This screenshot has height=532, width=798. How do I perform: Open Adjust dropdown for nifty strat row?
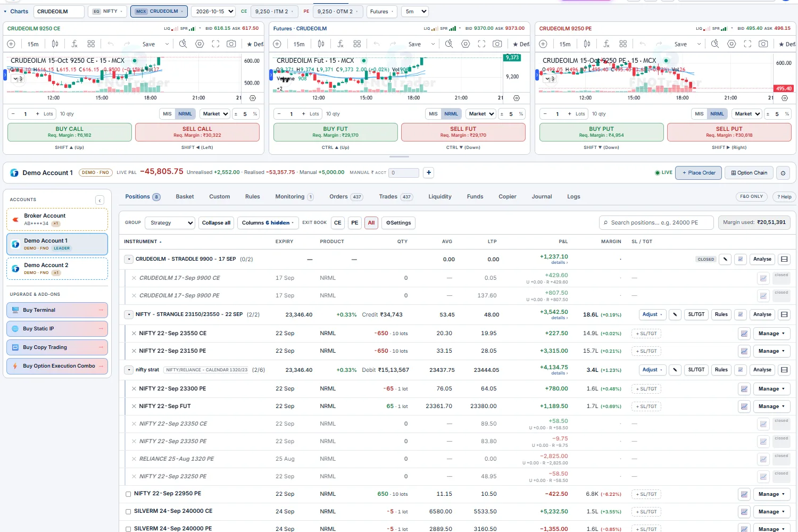(x=652, y=370)
